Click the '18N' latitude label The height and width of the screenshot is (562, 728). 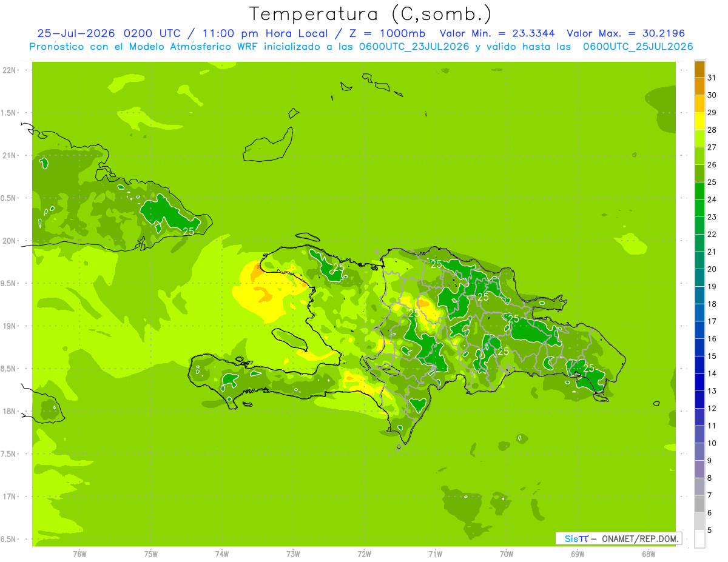[8, 411]
